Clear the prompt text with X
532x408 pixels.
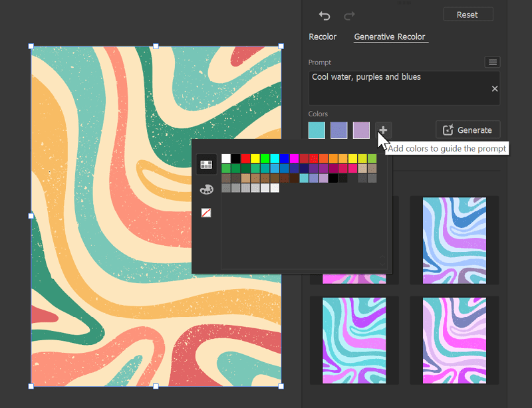495,88
